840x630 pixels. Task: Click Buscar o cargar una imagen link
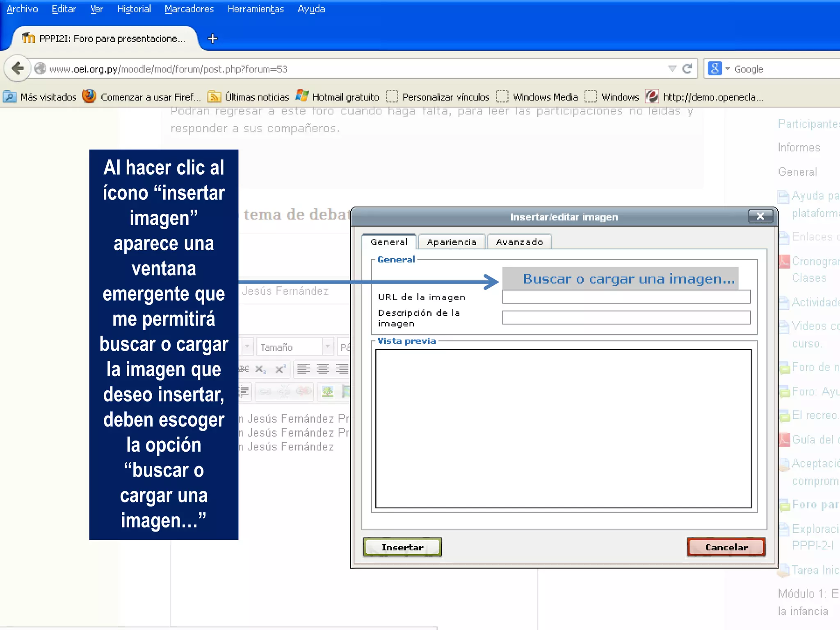coord(628,279)
